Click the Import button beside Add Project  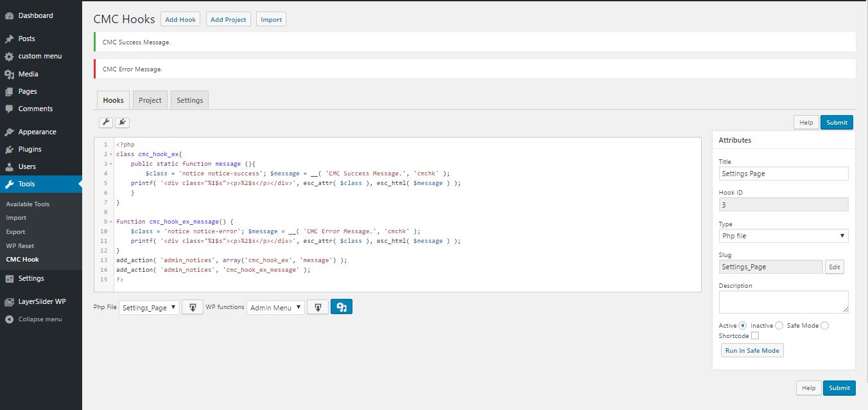pyautogui.click(x=271, y=19)
